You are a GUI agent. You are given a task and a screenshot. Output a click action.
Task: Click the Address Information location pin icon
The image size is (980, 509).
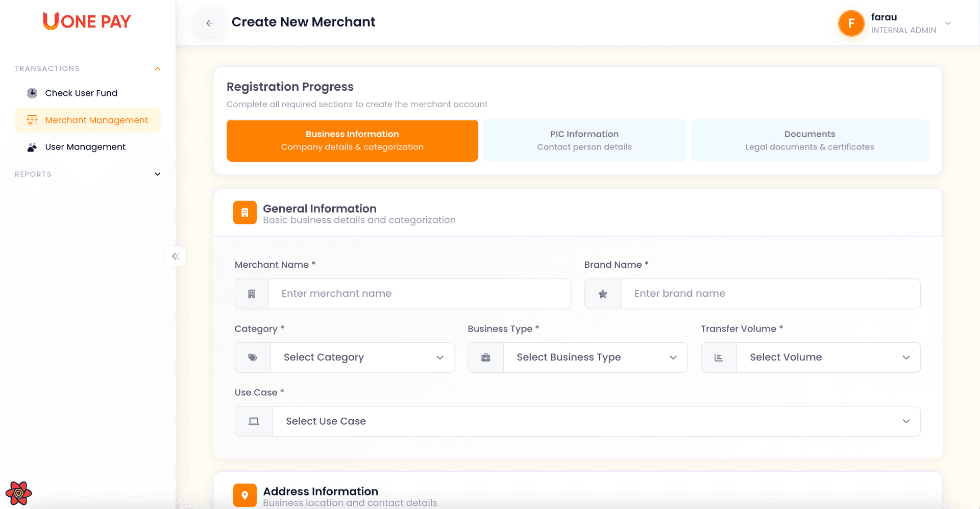coord(244,495)
